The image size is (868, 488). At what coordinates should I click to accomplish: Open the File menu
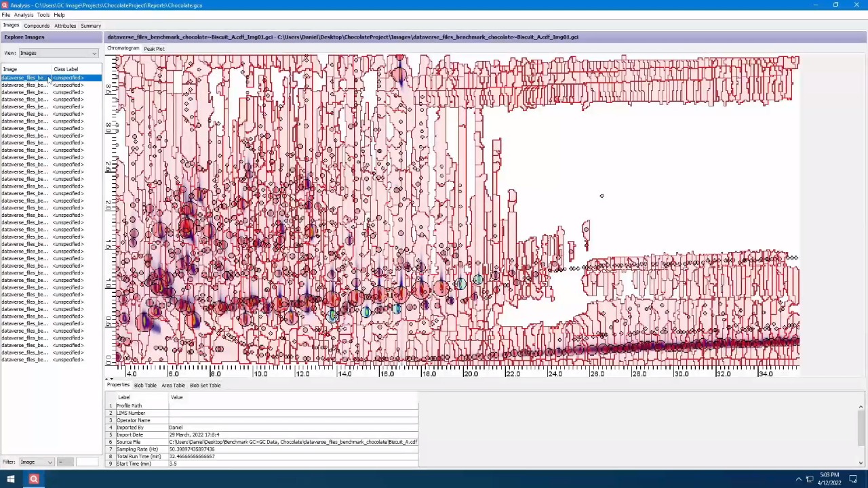coord(5,15)
